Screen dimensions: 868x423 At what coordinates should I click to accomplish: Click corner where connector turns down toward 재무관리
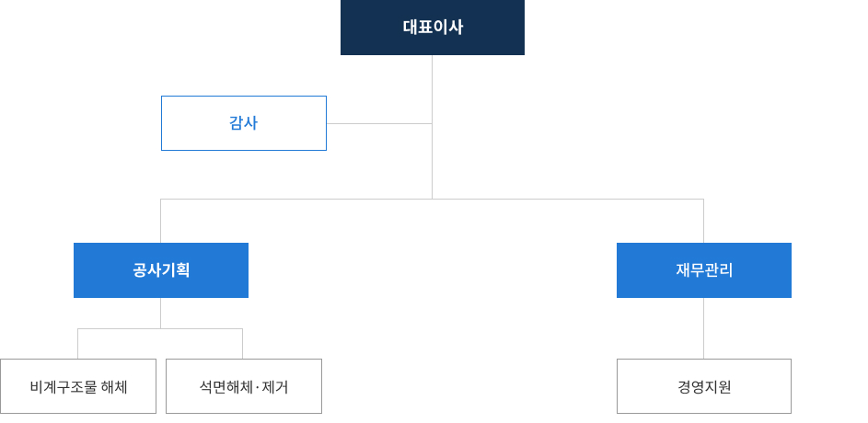[703, 199]
